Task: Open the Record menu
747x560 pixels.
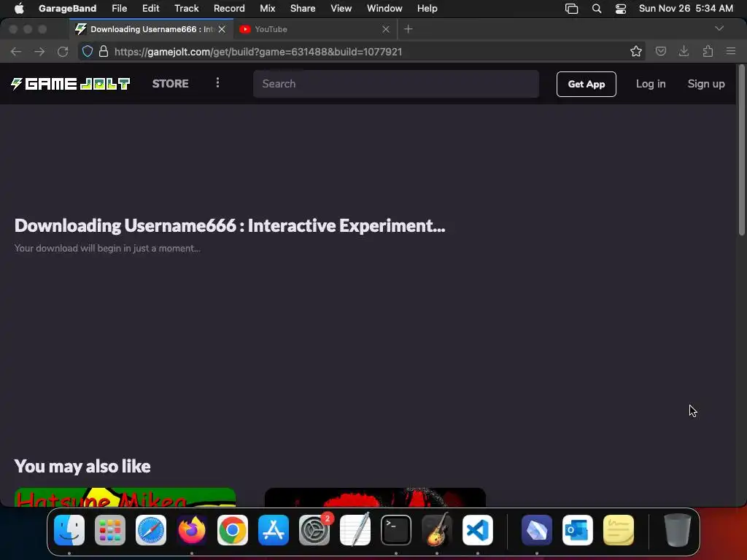Action: click(229, 8)
